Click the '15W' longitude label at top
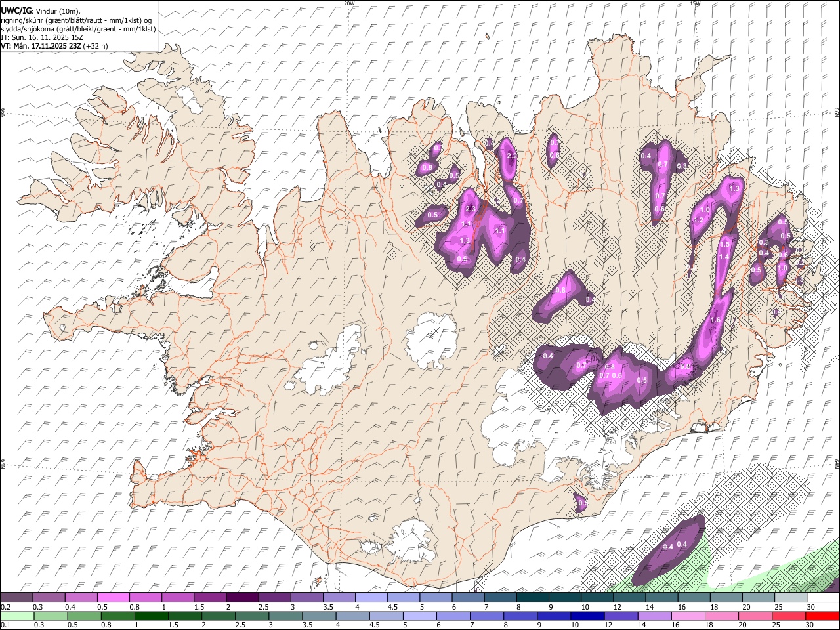Image resolution: width=840 pixels, height=630 pixels. click(x=695, y=3)
